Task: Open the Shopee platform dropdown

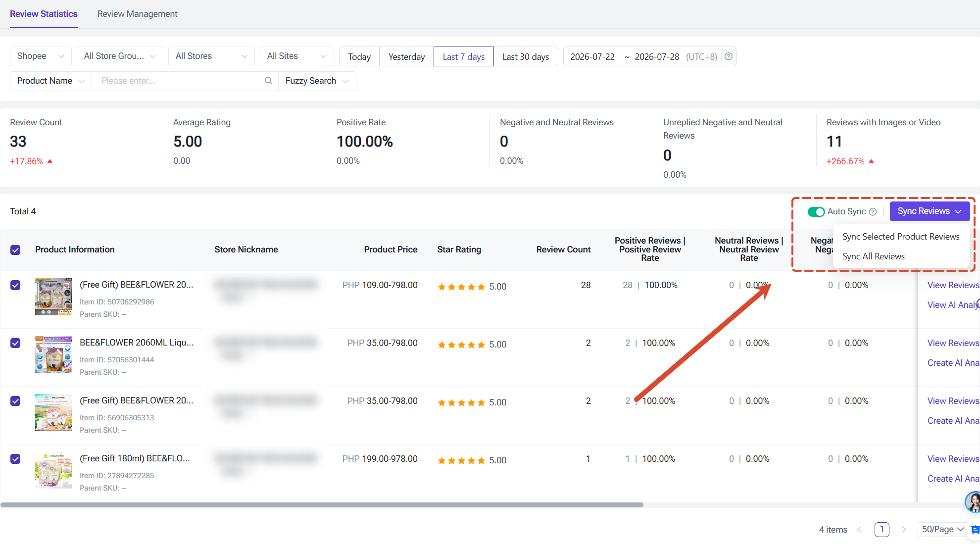Action: point(41,56)
